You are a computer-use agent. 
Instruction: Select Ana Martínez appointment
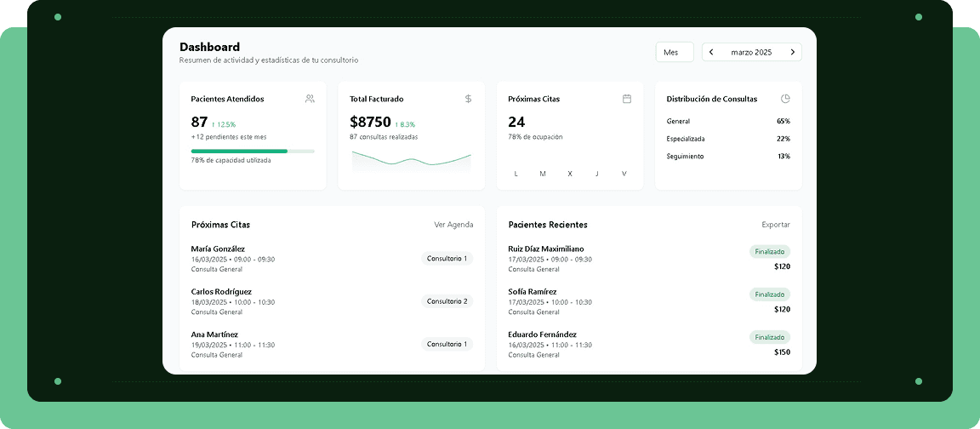(332, 344)
